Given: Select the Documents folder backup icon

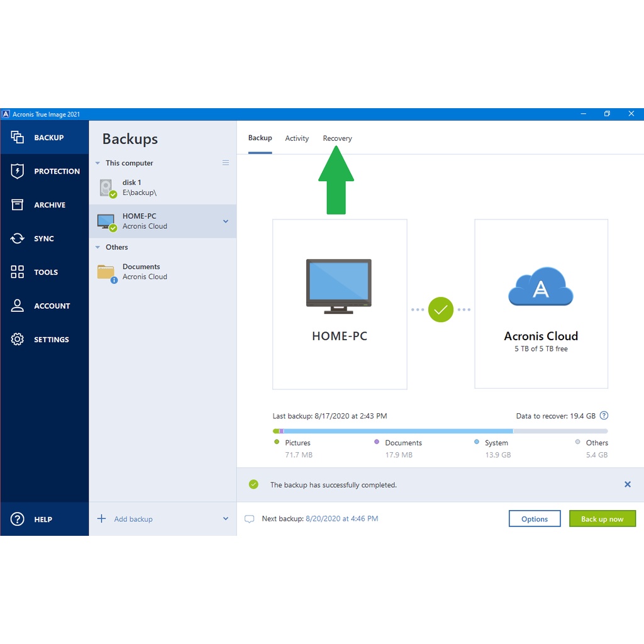Looking at the screenshot, I should point(107,273).
